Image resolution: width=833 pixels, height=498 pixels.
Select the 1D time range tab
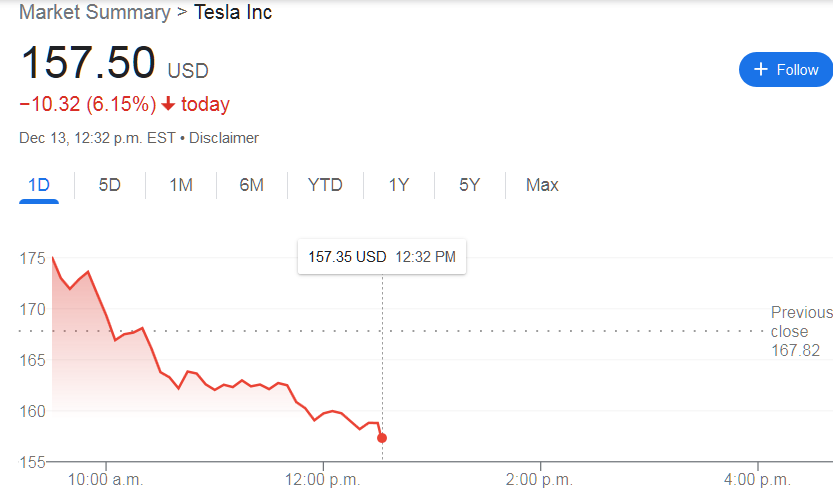tap(39, 185)
